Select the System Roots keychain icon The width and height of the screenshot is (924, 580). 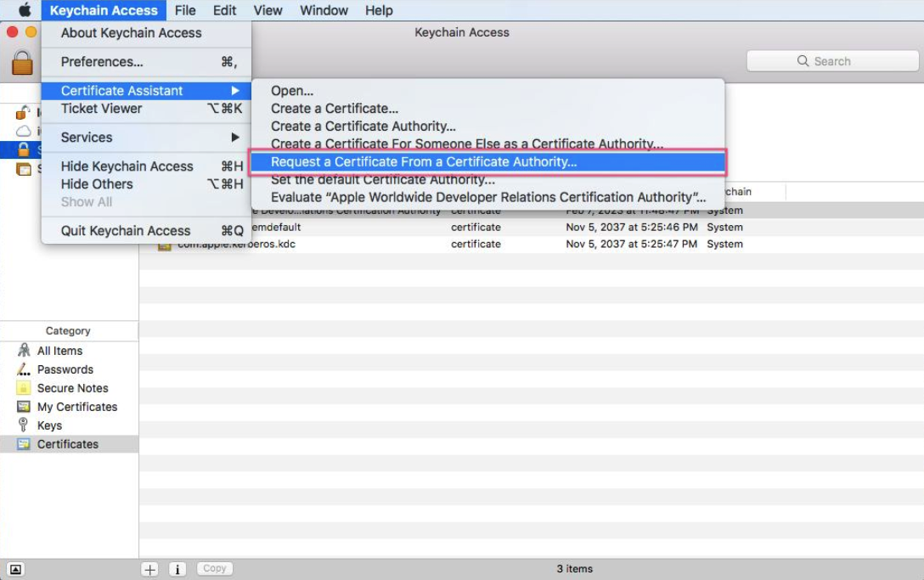click(23, 169)
